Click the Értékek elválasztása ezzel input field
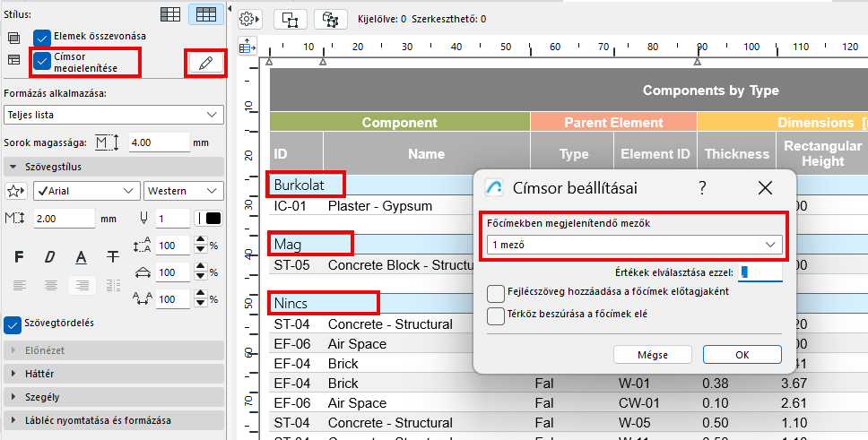Viewport: 868px width, 440px height. (x=760, y=272)
